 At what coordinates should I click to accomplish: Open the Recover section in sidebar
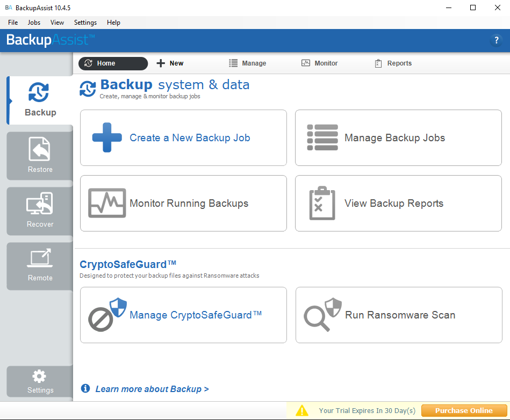click(x=40, y=211)
